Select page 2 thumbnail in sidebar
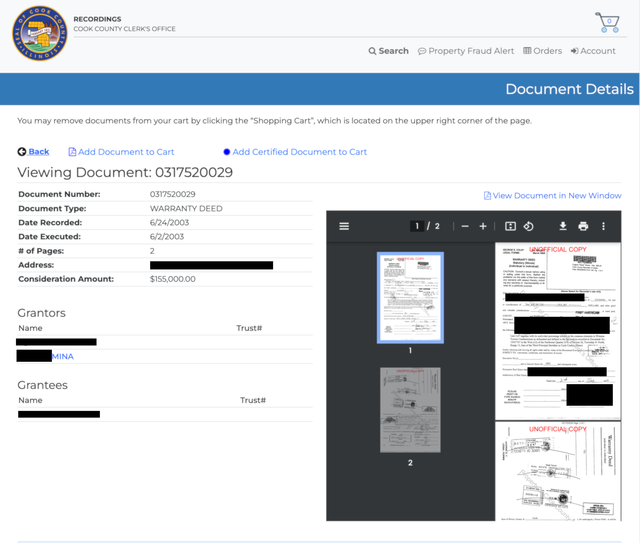This screenshot has width=640, height=543. click(410, 410)
